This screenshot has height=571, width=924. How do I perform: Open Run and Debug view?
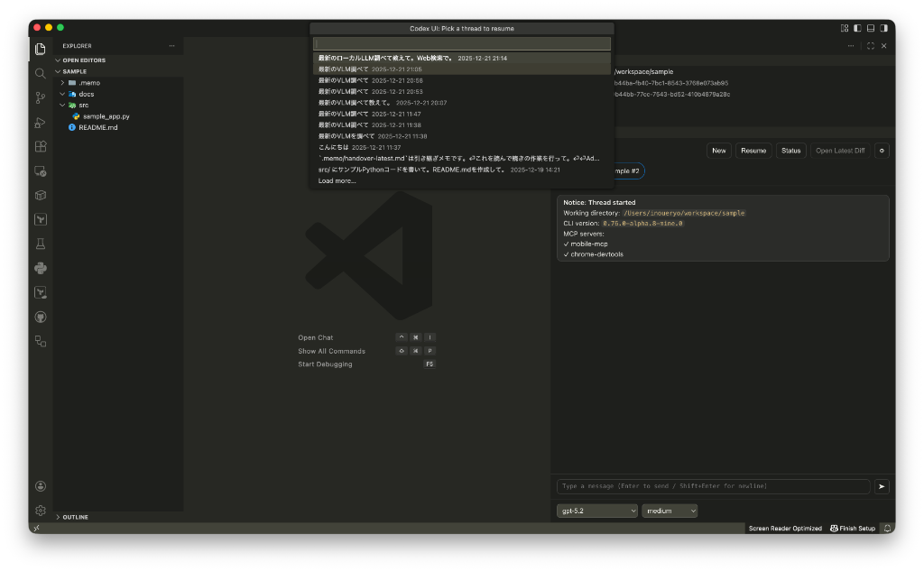point(41,122)
